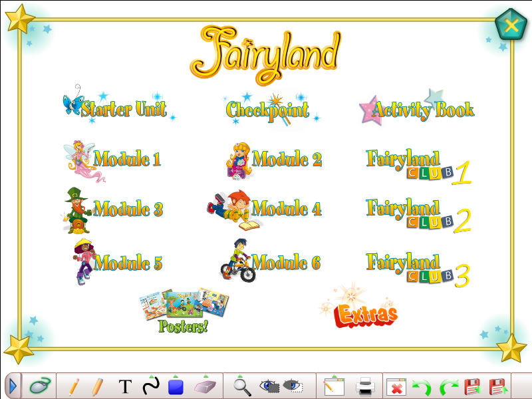
Task: Select the thin pencil drawing tool
Action: 74,386
